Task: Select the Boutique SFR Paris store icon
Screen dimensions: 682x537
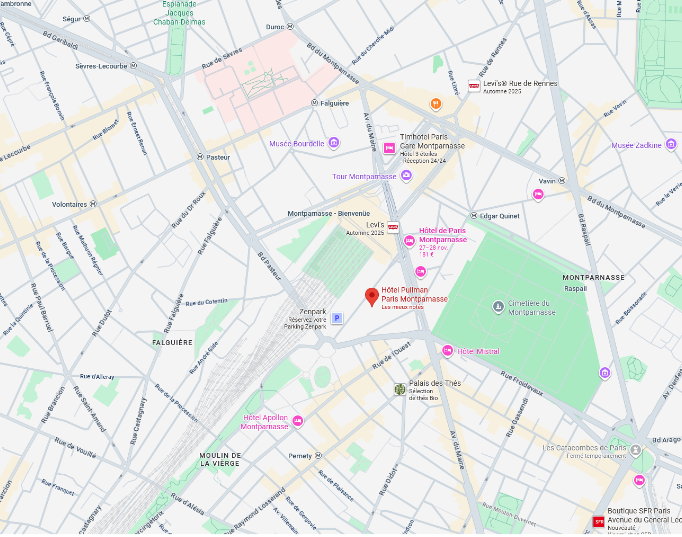Action: pos(599,521)
